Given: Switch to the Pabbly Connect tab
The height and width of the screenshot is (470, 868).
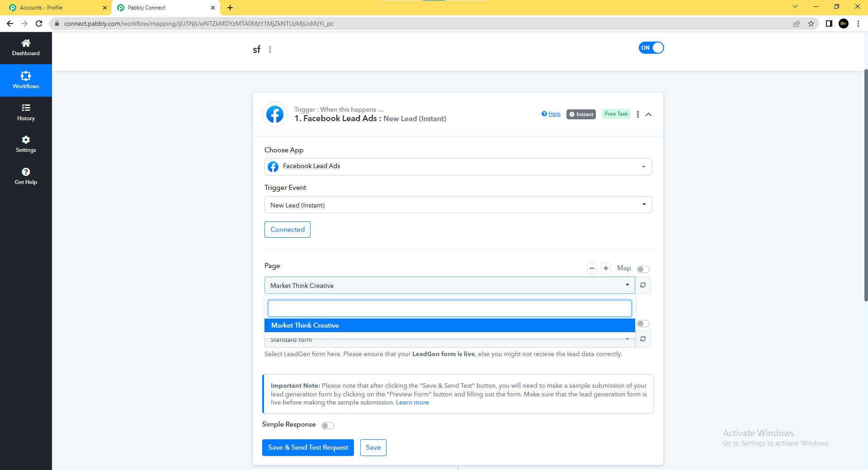Looking at the screenshot, I should [x=165, y=8].
